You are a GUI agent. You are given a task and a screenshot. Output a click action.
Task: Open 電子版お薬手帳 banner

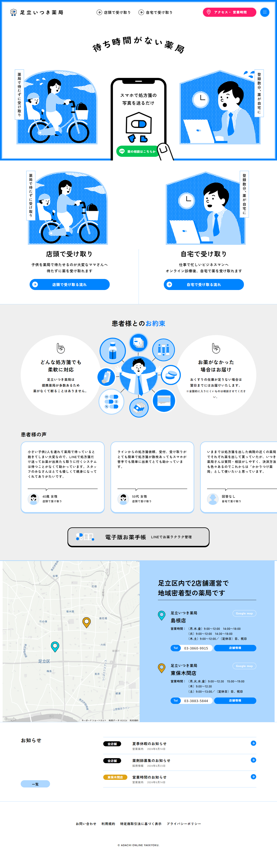click(x=139, y=537)
